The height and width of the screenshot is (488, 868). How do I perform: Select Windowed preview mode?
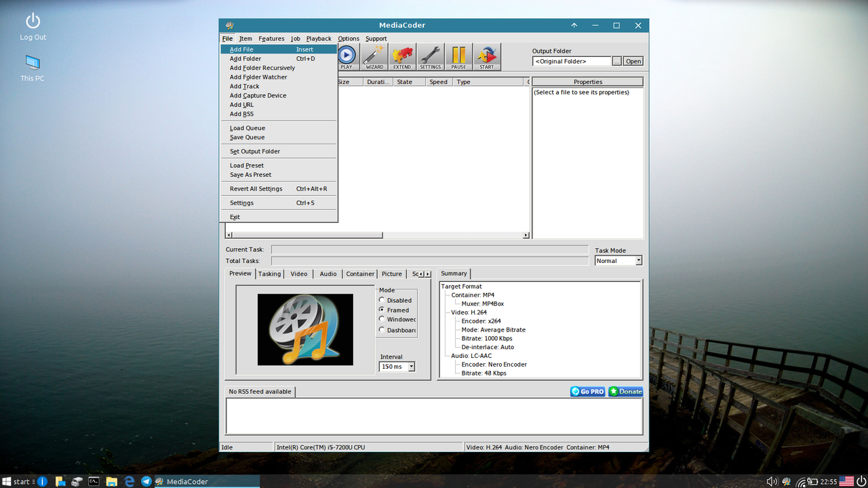click(x=397, y=319)
